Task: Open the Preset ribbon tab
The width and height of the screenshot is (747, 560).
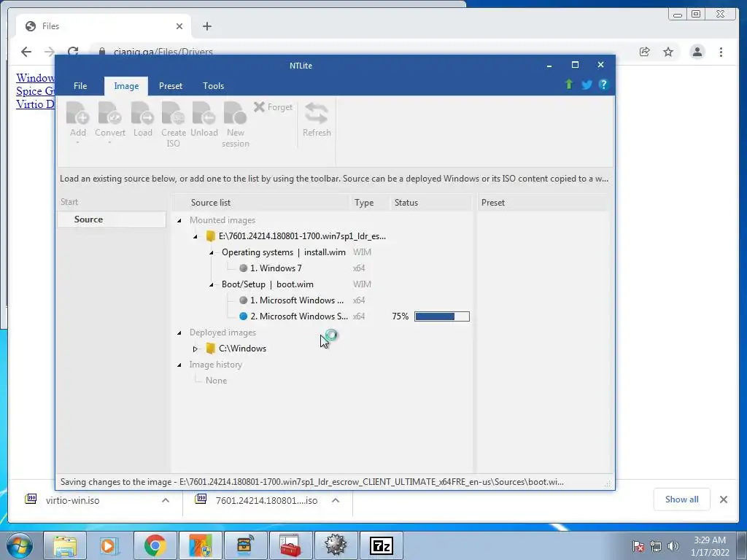Action: [171, 86]
